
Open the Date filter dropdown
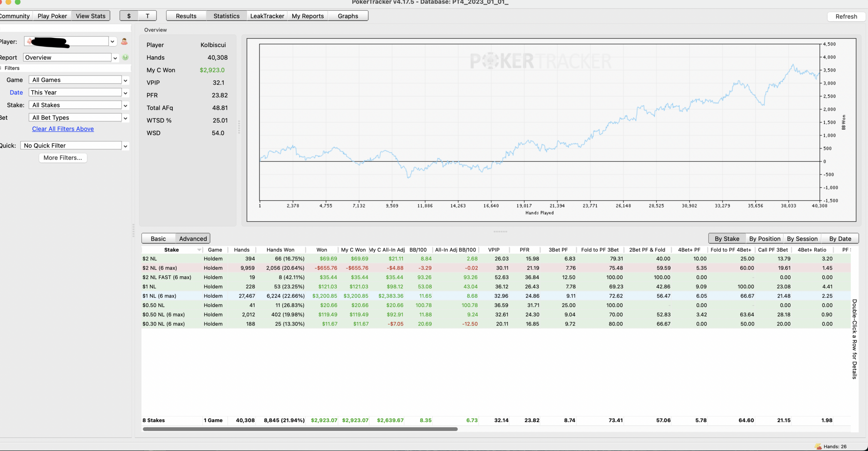(125, 93)
